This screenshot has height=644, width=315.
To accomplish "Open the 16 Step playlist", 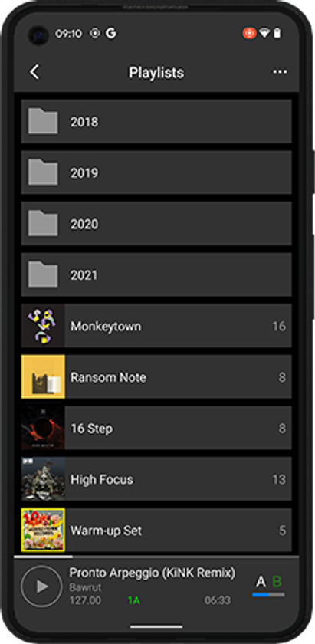I will click(x=156, y=428).
